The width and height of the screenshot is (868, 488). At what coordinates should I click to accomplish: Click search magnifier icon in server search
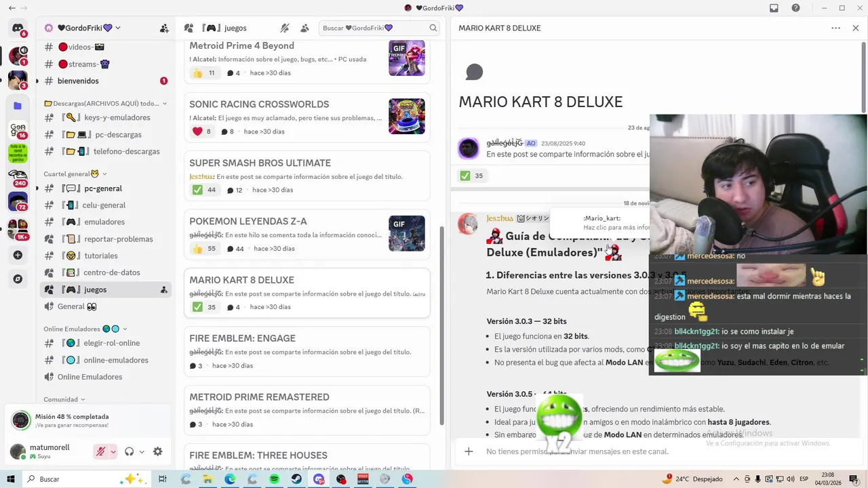coord(433,28)
